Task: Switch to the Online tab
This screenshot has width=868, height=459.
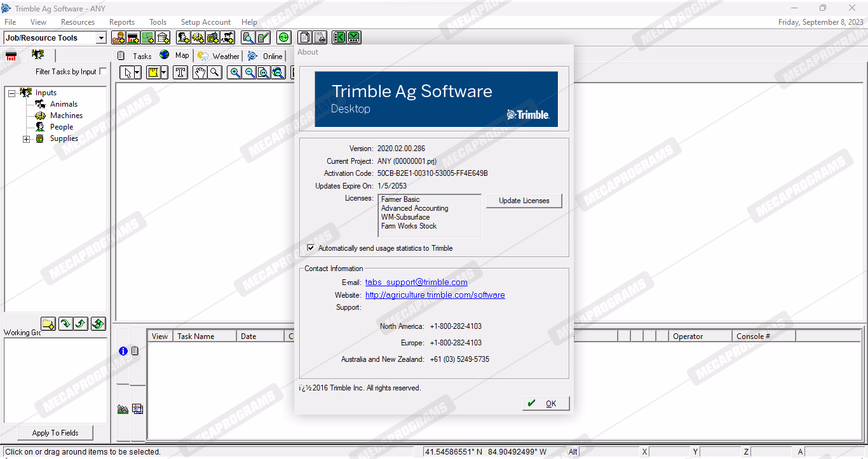Action: 265,56
